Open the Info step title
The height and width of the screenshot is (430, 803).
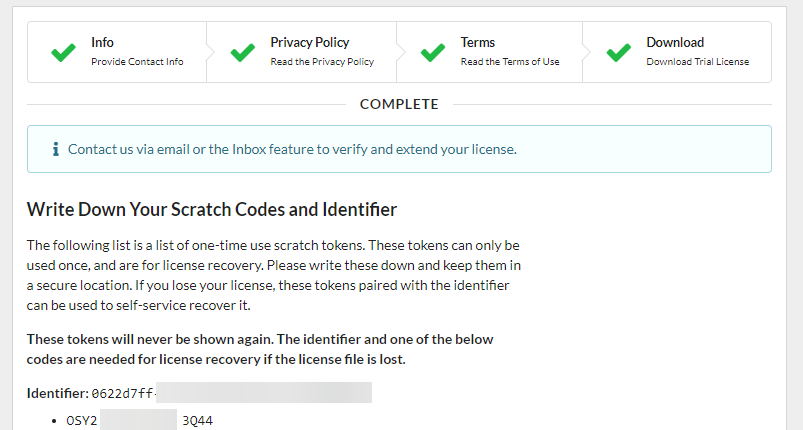(x=102, y=42)
